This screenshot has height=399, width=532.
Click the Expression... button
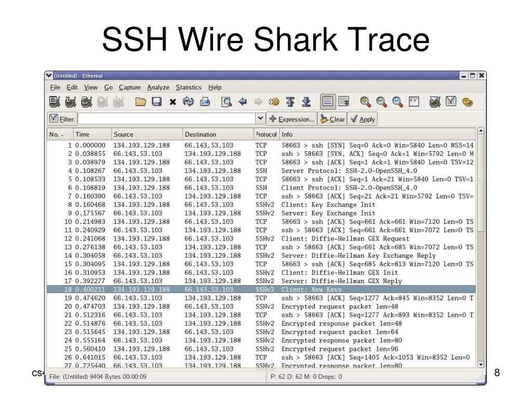[292, 119]
